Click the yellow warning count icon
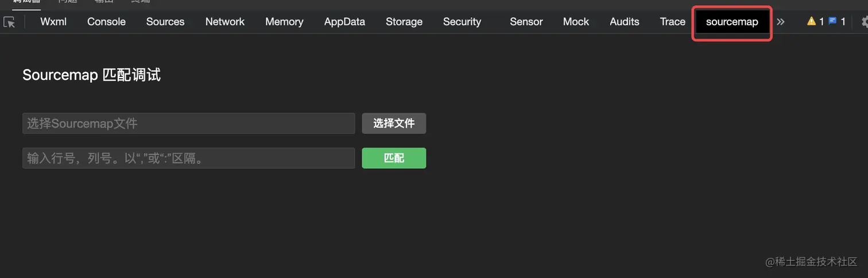 811,22
